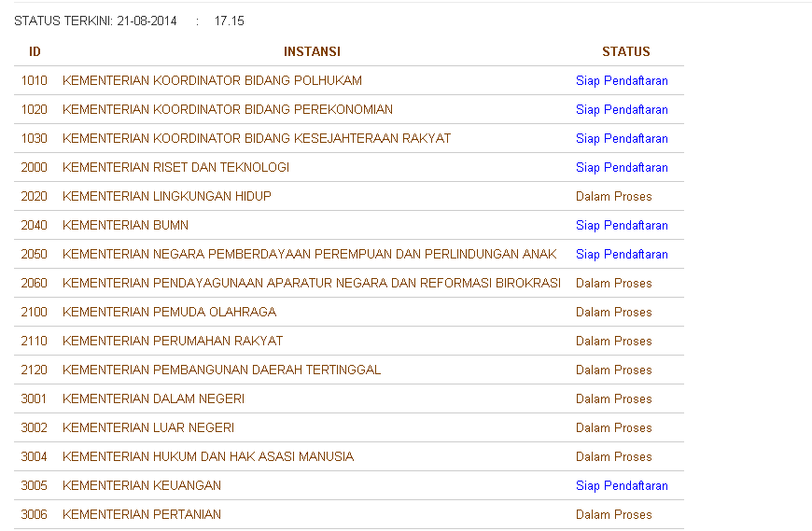The width and height of the screenshot is (812, 531).
Task: Click the ID column header
Action: click(x=35, y=51)
